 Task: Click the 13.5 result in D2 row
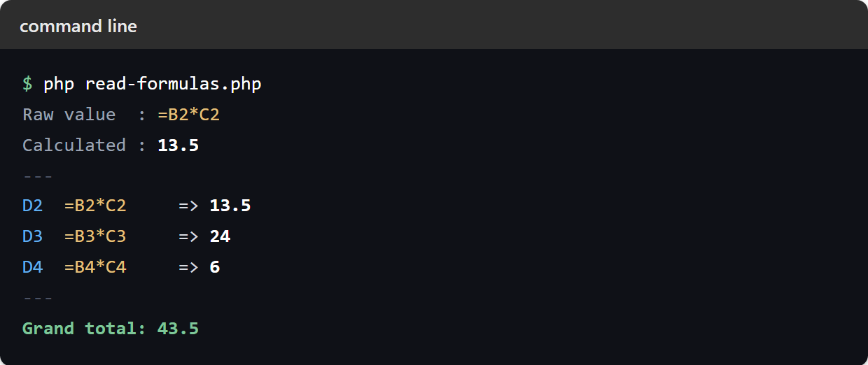(x=230, y=206)
